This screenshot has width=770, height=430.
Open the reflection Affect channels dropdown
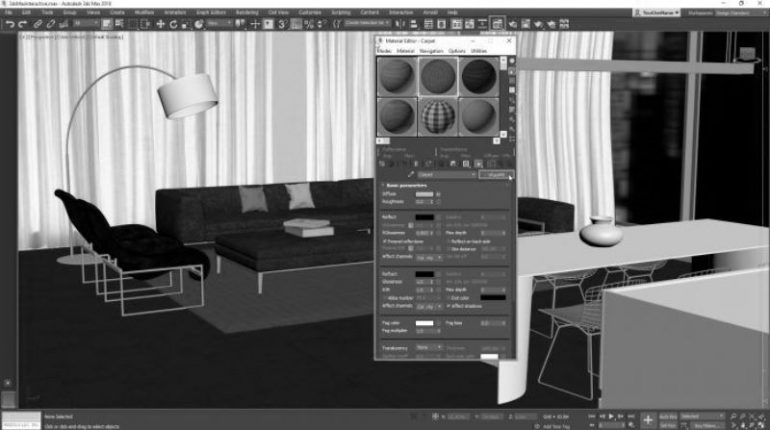pyautogui.click(x=429, y=257)
